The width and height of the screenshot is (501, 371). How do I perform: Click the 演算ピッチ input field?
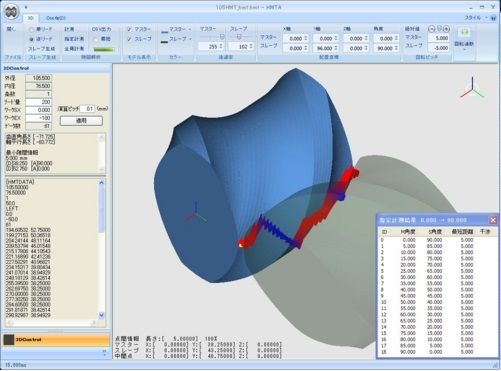[88, 109]
